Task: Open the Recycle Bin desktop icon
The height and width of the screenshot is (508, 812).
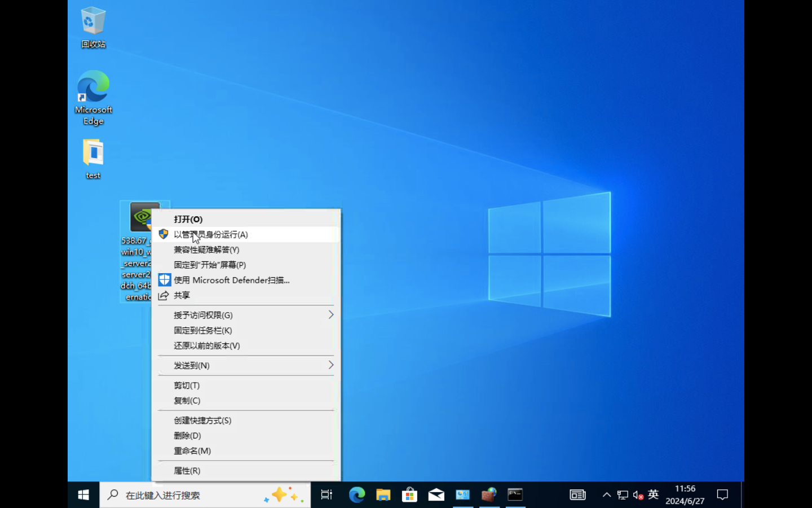Action: point(93,27)
